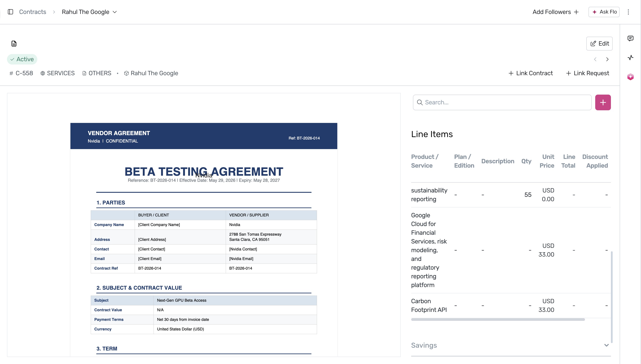Open the comments panel icon

click(x=630, y=38)
